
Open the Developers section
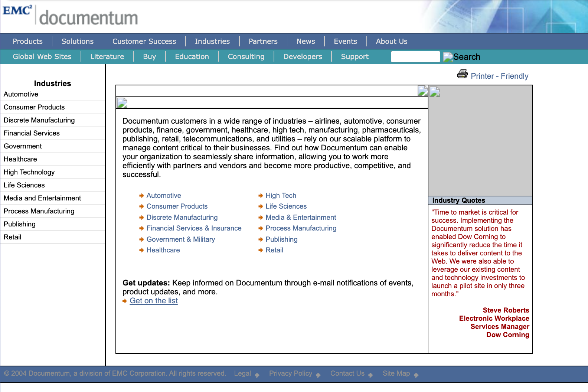tap(303, 56)
